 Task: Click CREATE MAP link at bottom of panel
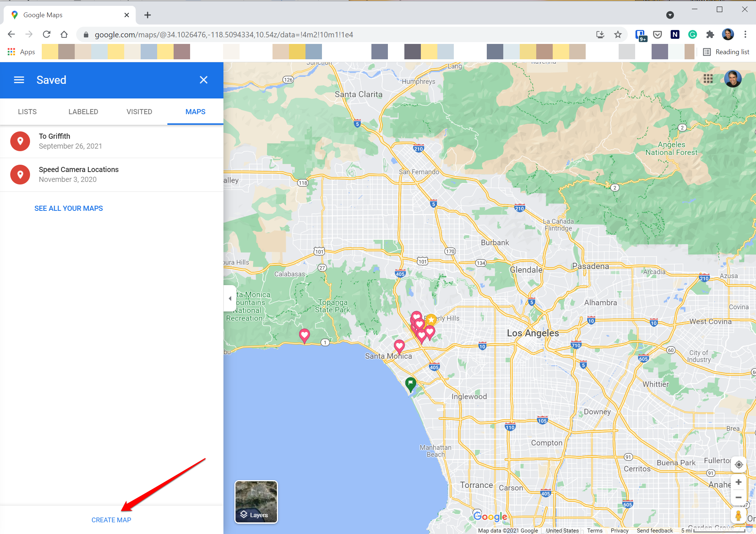pyautogui.click(x=111, y=520)
